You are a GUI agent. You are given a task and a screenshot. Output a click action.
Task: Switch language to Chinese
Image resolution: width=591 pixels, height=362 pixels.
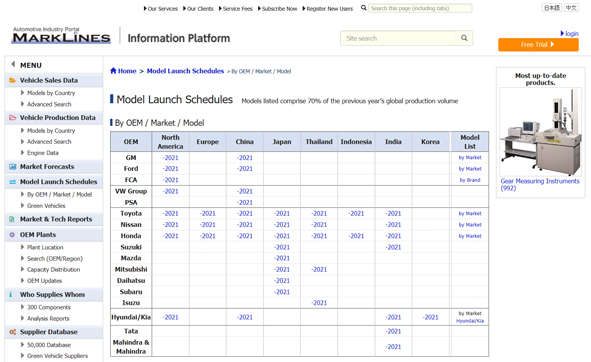[x=571, y=8]
